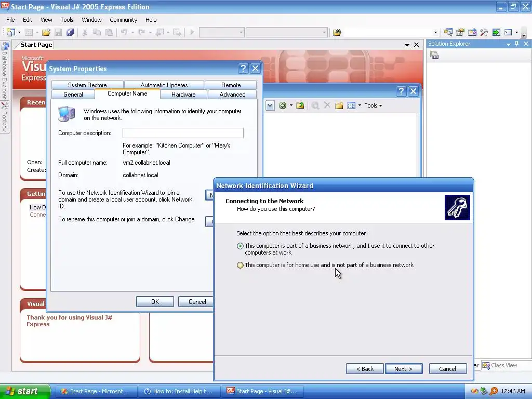Open the File menu
Viewport: 532px width, 399px height.
pyautogui.click(x=10, y=20)
